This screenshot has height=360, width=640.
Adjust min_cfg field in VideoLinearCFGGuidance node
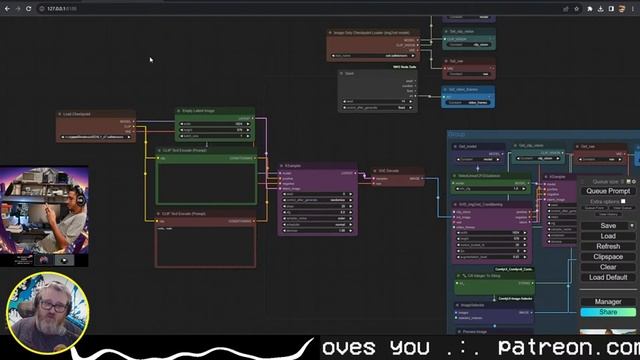pyautogui.click(x=491, y=189)
